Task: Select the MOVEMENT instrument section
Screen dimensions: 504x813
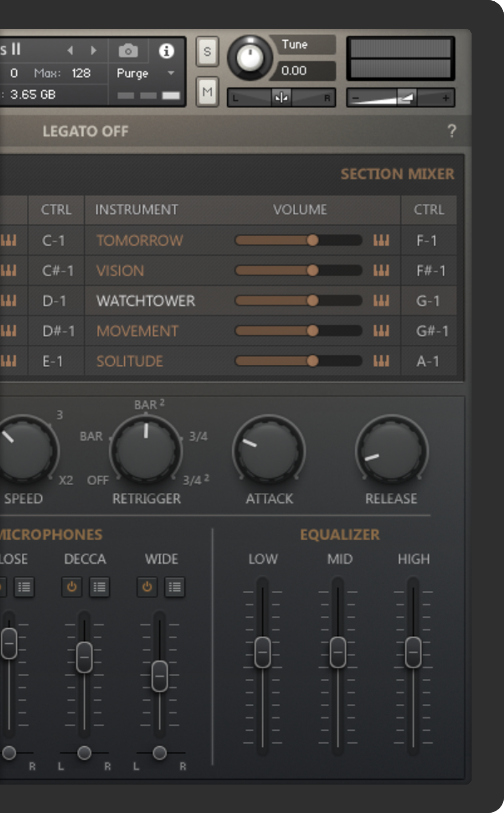Action: pos(137,331)
